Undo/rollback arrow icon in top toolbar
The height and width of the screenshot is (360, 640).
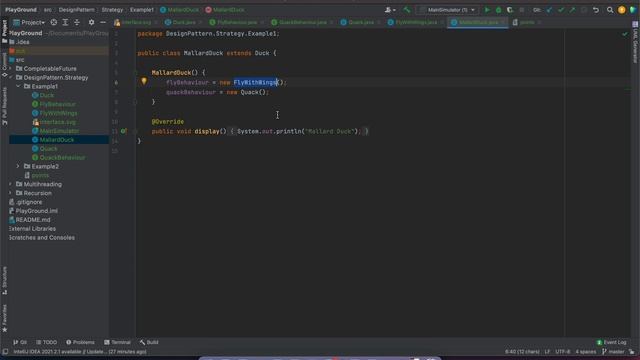pyautogui.click(x=596, y=10)
